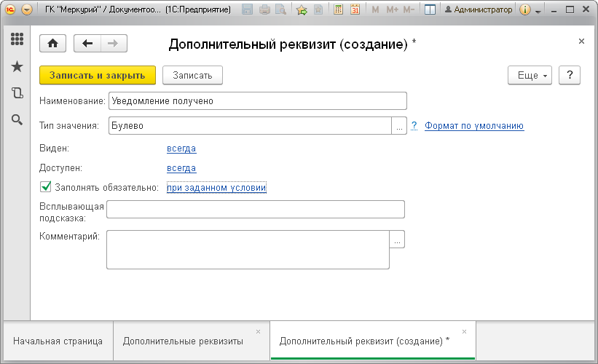Click the ? hint link beside type
This screenshot has width=598, height=364.
[414, 126]
